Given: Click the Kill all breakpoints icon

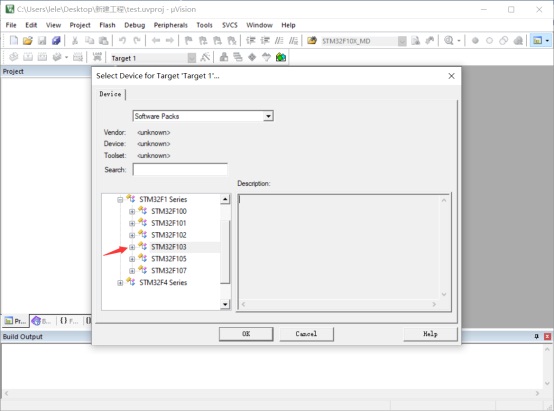Looking at the screenshot, I should point(518,41).
